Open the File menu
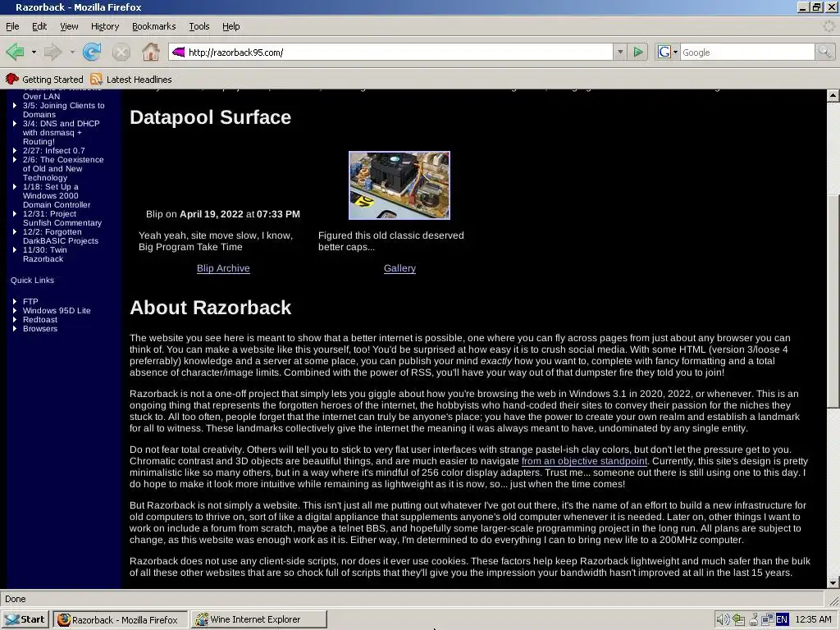840x630 pixels. (12, 26)
